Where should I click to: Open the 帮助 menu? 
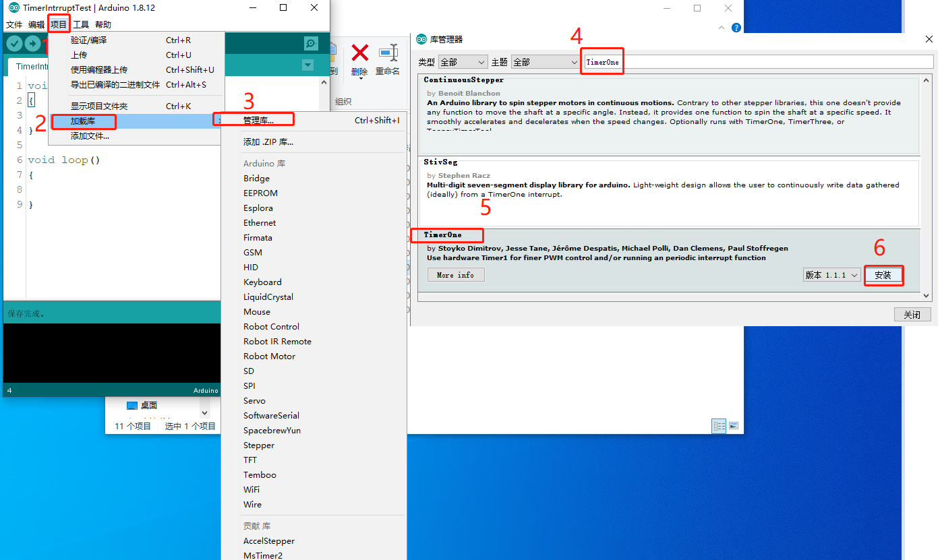(103, 25)
